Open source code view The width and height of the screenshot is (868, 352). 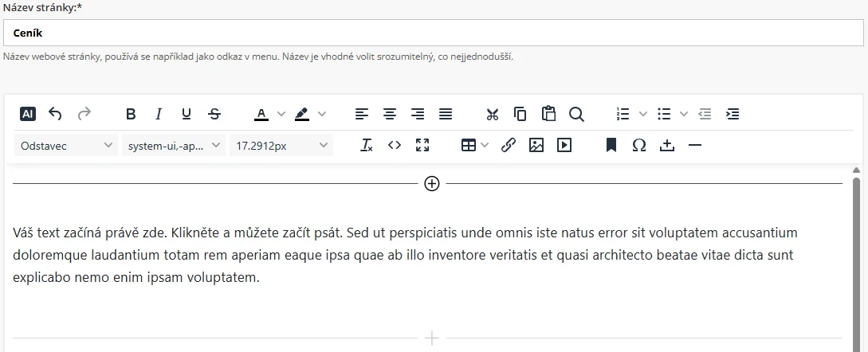pos(394,145)
